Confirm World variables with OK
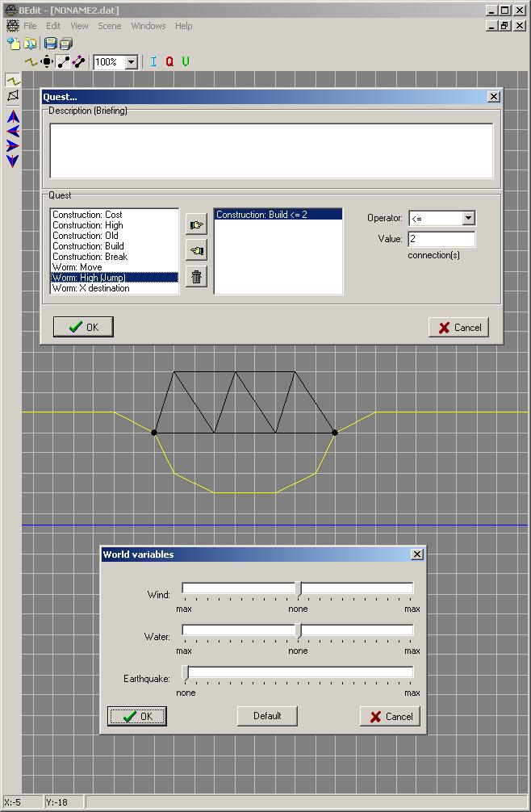Image resolution: width=531 pixels, height=812 pixels. pos(137,717)
